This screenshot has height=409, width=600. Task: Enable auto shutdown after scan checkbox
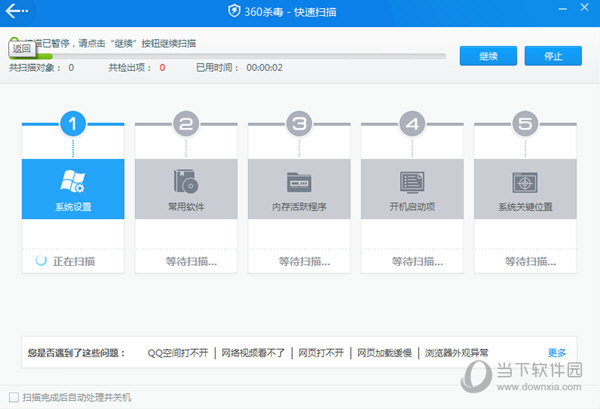click(14, 397)
